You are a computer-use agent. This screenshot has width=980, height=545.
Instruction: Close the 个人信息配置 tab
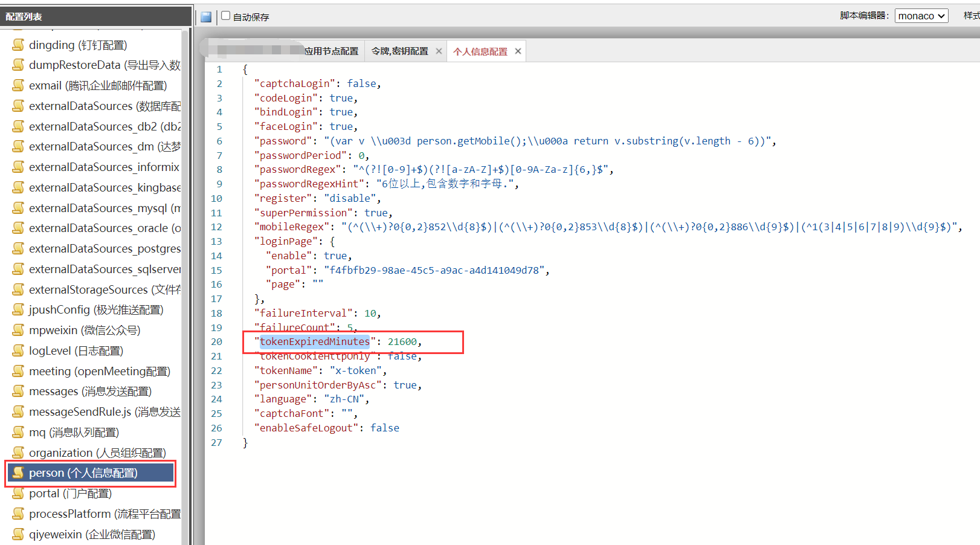[518, 51]
